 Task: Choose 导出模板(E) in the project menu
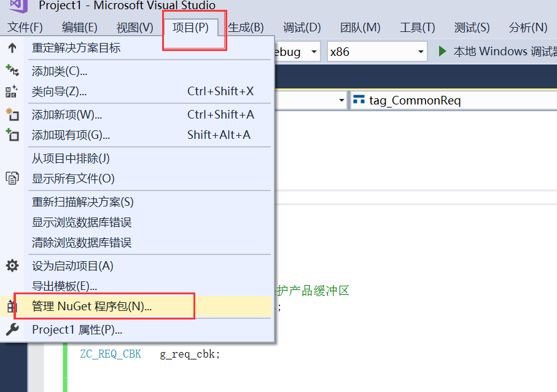(x=64, y=286)
